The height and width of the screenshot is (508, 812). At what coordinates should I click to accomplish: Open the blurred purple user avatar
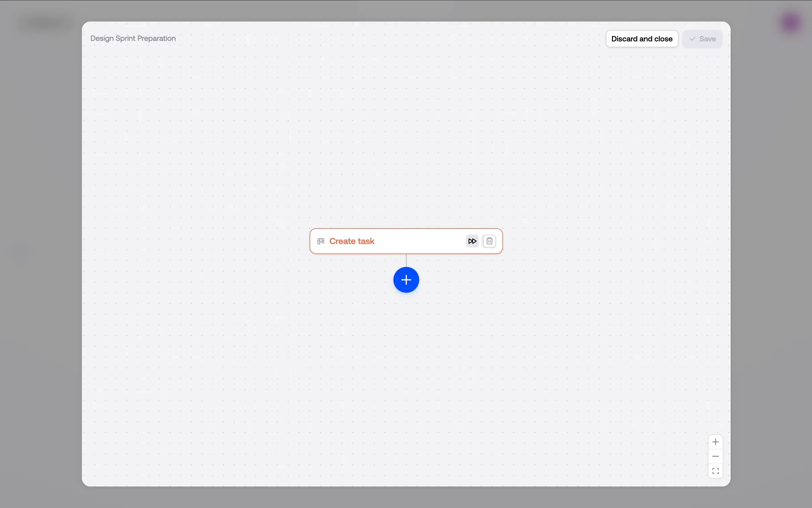pyautogui.click(x=790, y=22)
